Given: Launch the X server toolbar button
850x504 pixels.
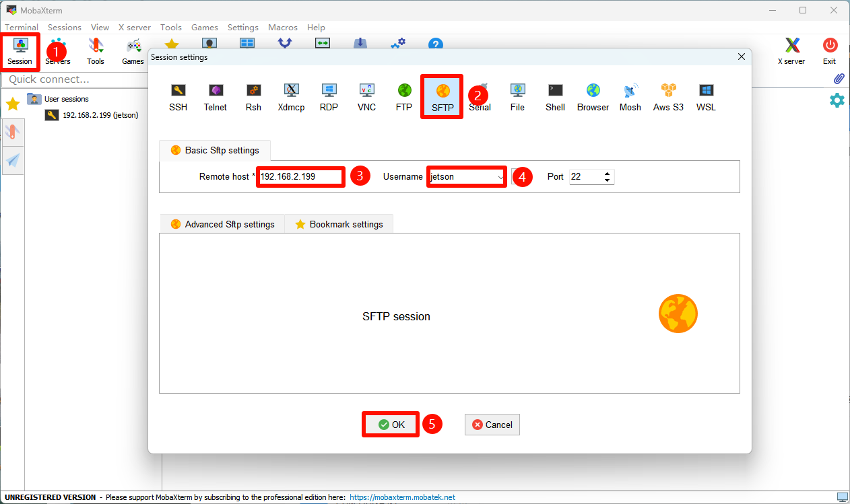Looking at the screenshot, I should click(791, 52).
